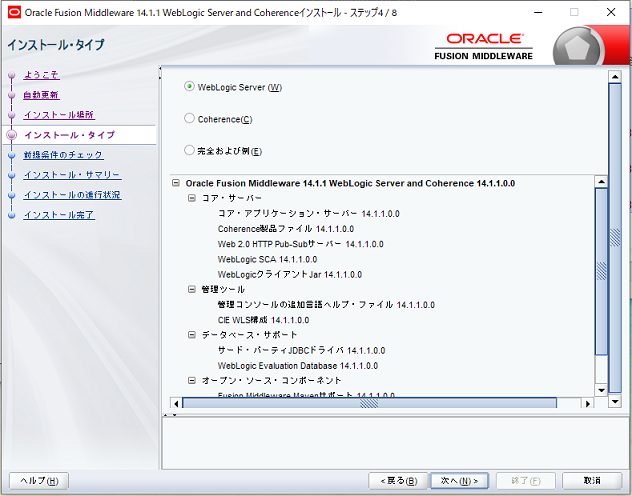Image resolution: width=632 pixels, height=496 pixels.
Task: Click the 次へ next button
Action: (x=459, y=481)
